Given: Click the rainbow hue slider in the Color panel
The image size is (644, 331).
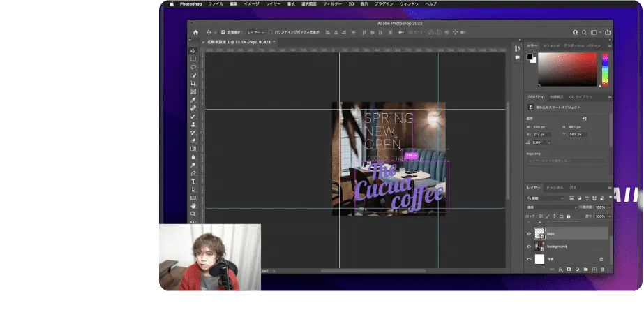Looking at the screenshot, I should pos(604,70).
